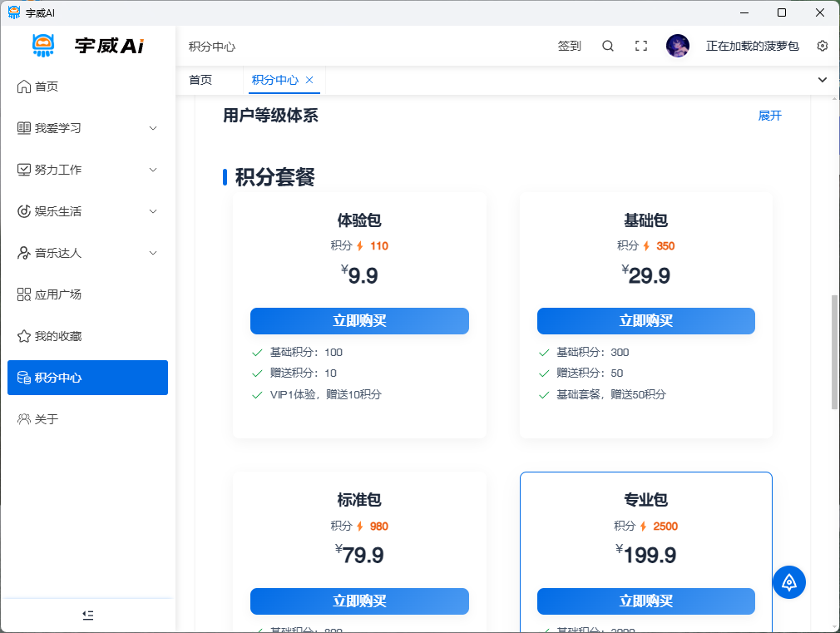The width and height of the screenshot is (840, 633).
Task: Open settings gear icon in header
Action: [823, 47]
